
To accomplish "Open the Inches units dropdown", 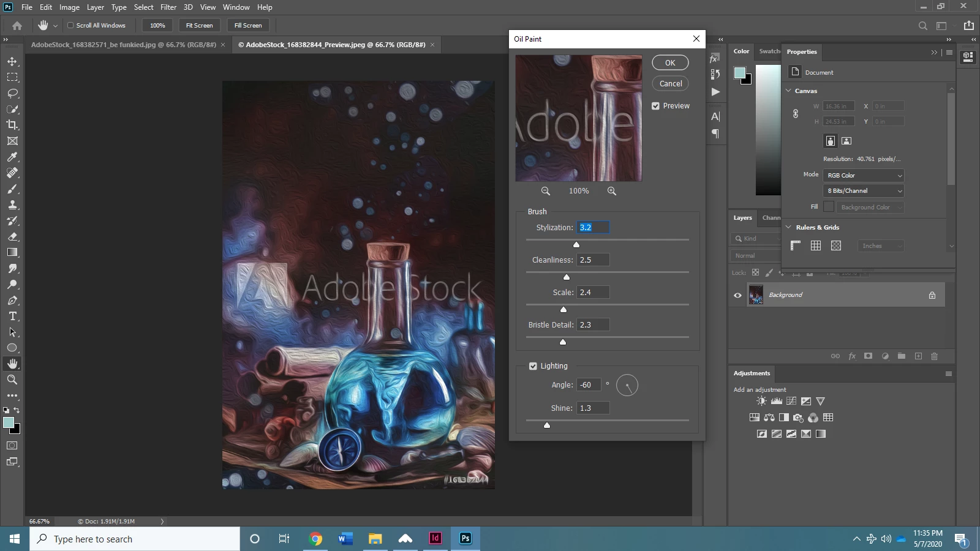I will [881, 246].
